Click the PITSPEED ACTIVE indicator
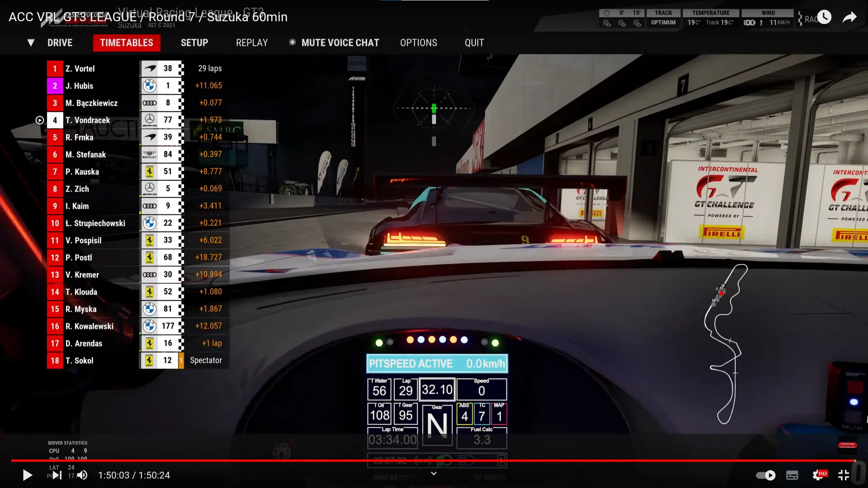The height and width of the screenshot is (488, 868). 437,364
